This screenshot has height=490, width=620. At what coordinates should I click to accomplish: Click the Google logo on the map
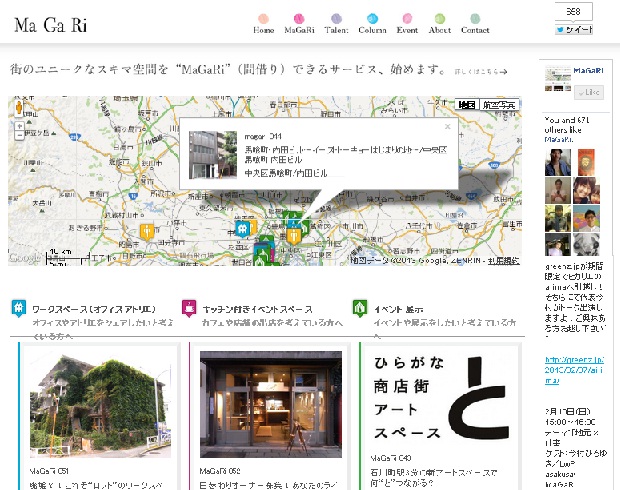(25, 258)
